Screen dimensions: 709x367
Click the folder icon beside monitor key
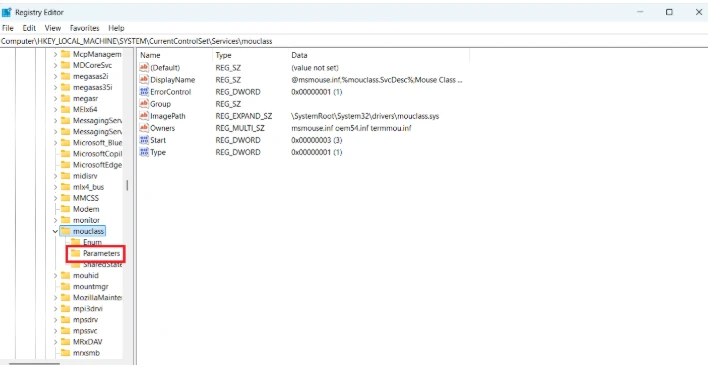pyautogui.click(x=66, y=220)
